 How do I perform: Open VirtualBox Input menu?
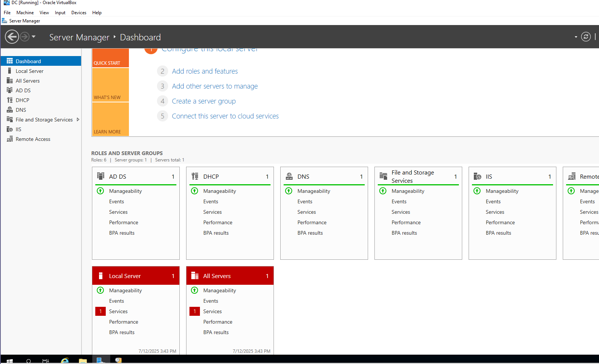click(60, 12)
